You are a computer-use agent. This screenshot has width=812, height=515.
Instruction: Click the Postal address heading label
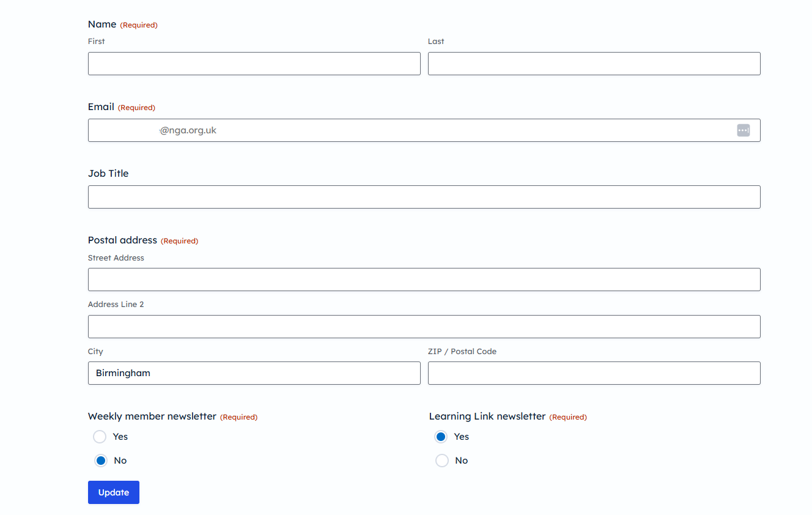(x=122, y=240)
